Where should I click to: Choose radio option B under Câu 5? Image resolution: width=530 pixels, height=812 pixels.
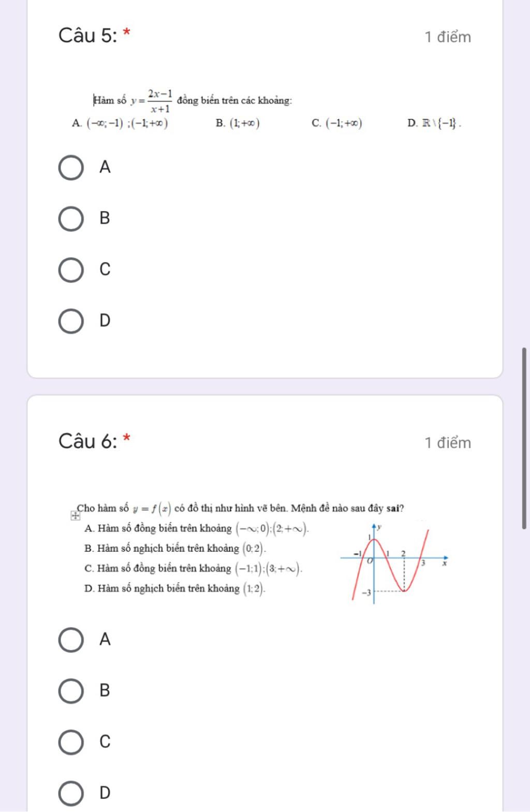coord(71,219)
